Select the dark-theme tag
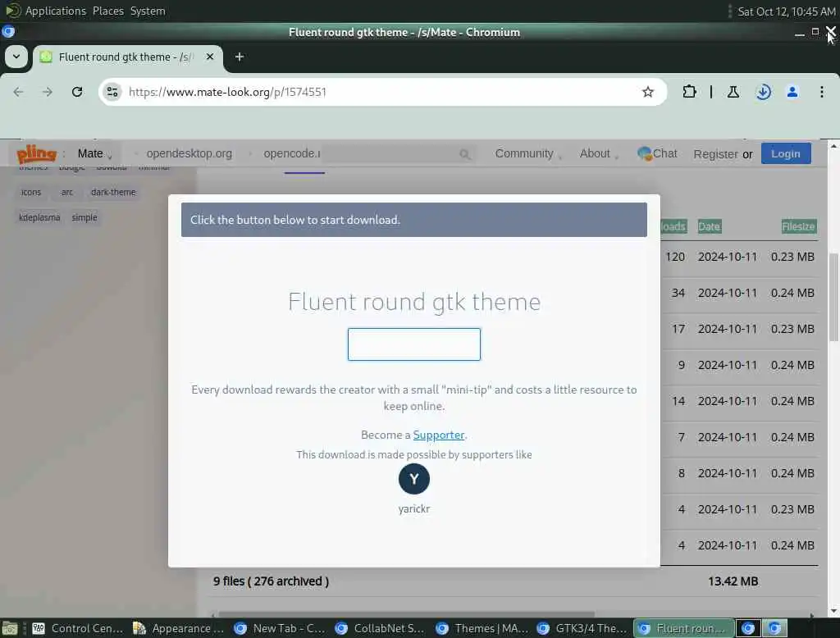The image size is (840, 638). click(x=113, y=193)
